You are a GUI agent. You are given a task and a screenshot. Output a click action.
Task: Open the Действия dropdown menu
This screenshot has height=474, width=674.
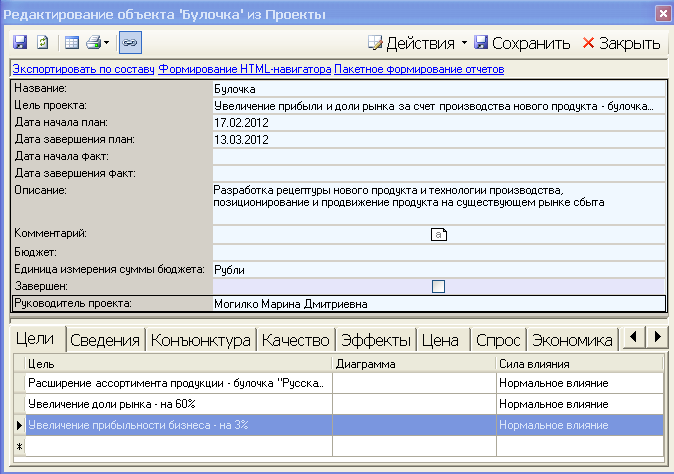coord(417,43)
